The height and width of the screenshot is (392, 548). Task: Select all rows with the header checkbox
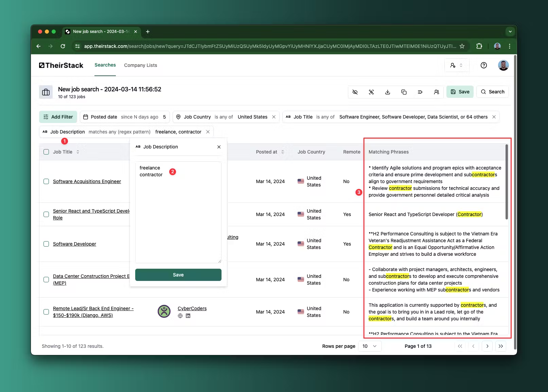(46, 152)
